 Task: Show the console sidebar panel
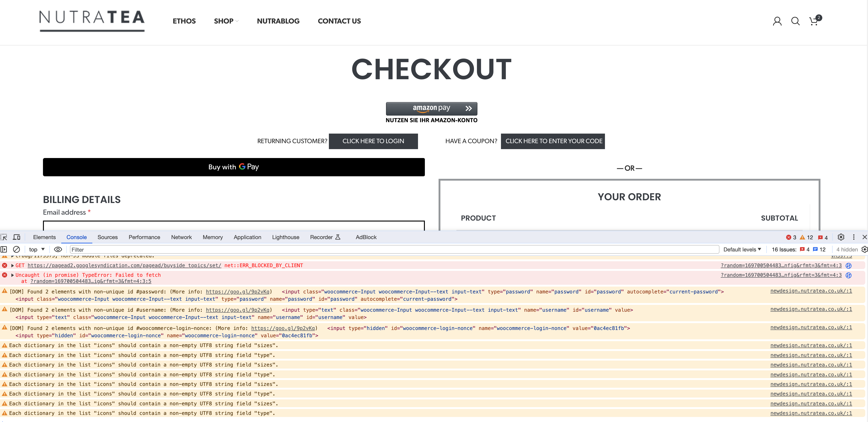point(4,249)
